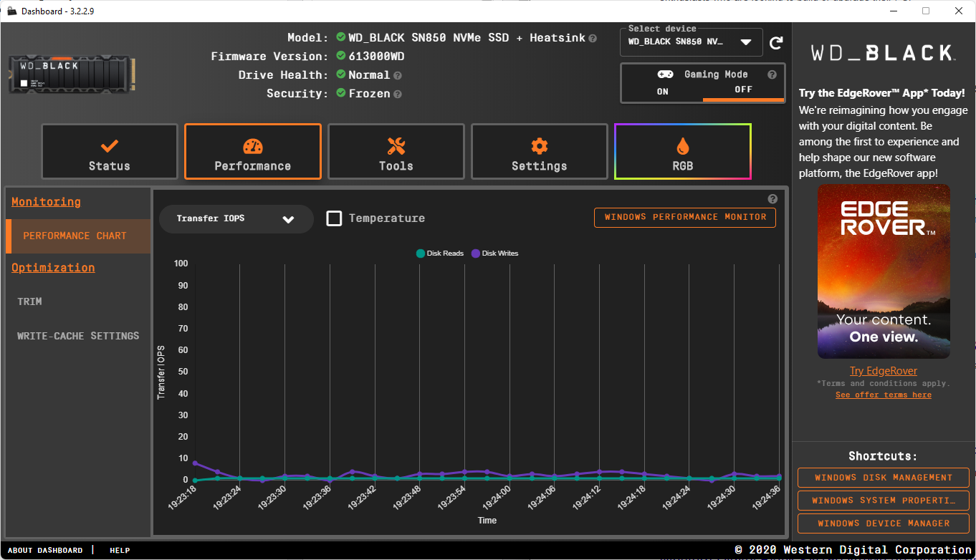Click firmware version text 613000WD
The width and height of the screenshot is (976, 560).
pos(376,57)
